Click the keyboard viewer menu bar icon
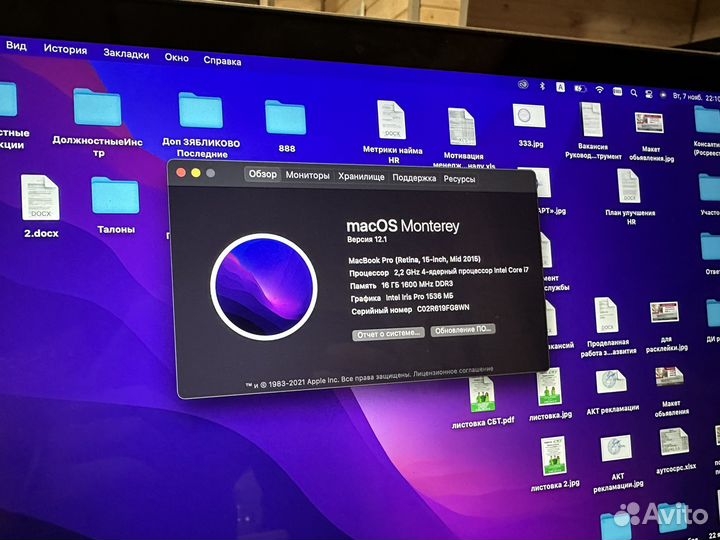720x540 pixels. (x=617, y=91)
